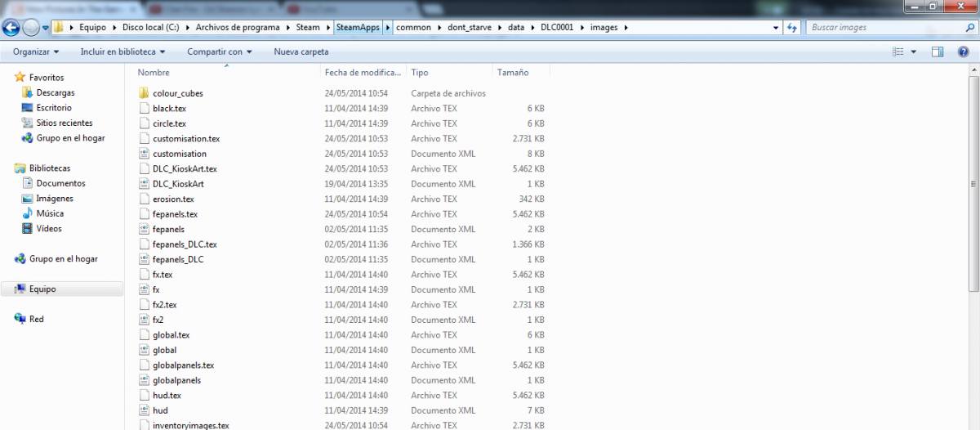The width and height of the screenshot is (980, 430).
Task: Open the address bar history dropdown arrow
Action: (x=775, y=27)
